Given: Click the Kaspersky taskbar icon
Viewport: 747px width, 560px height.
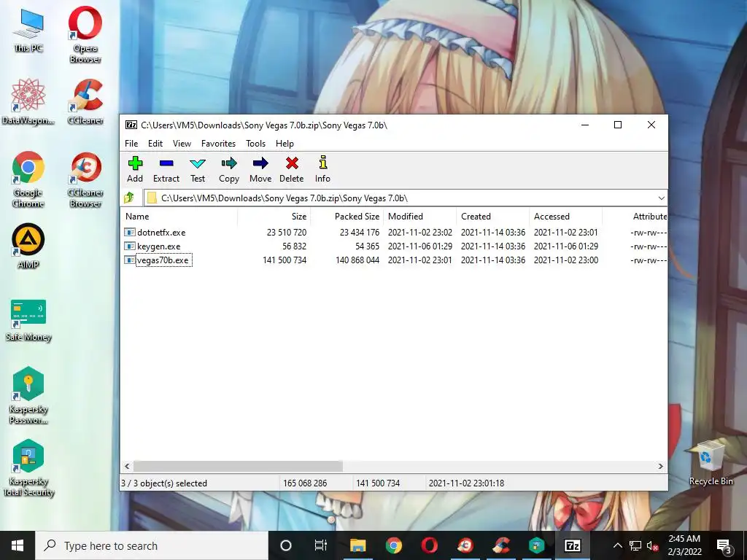Looking at the screenshot, I should [x=536, y=545].
